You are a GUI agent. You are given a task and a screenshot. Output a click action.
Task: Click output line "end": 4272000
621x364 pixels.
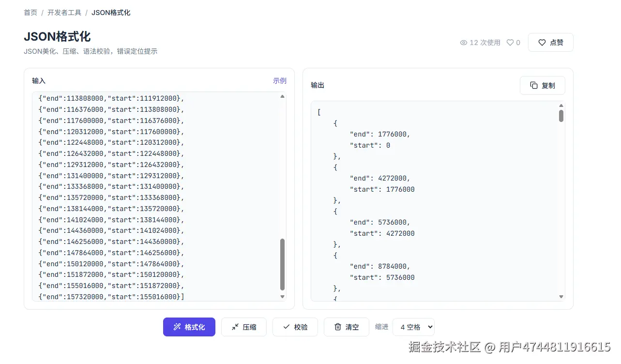[380, 178]
